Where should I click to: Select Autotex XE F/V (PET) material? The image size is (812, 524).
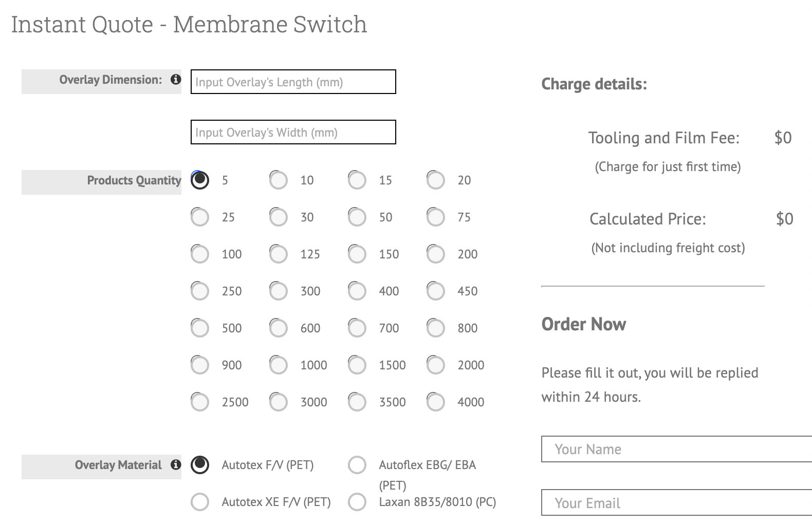(x=200, y=502)
